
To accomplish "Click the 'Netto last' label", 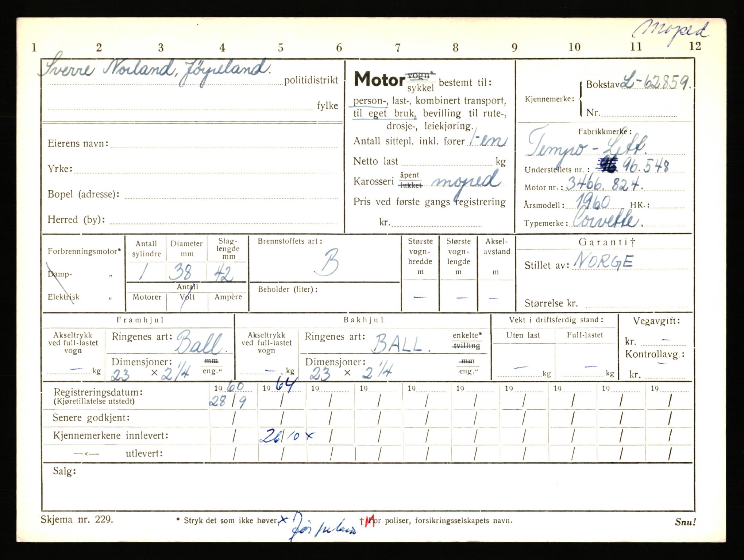I will click(375, 161).
